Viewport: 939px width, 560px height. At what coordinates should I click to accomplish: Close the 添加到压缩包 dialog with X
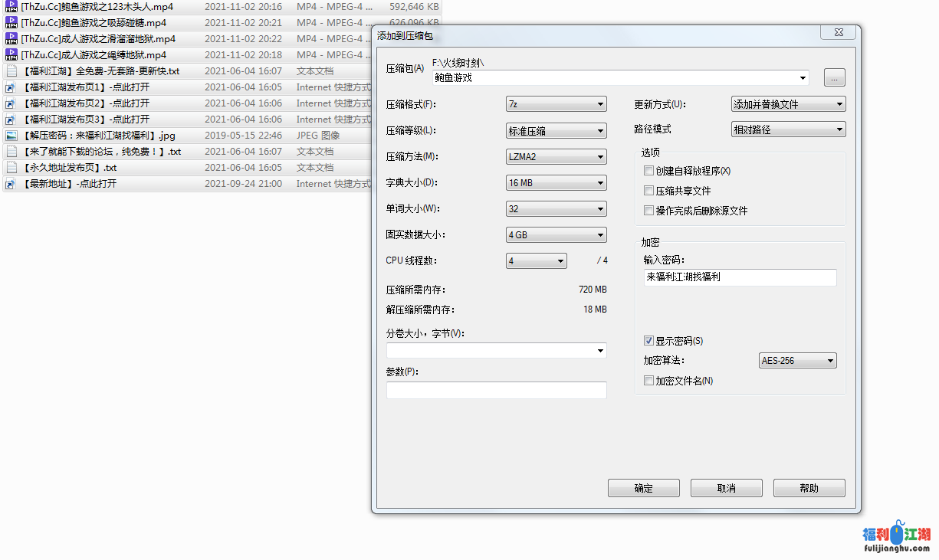click(838, 32)
